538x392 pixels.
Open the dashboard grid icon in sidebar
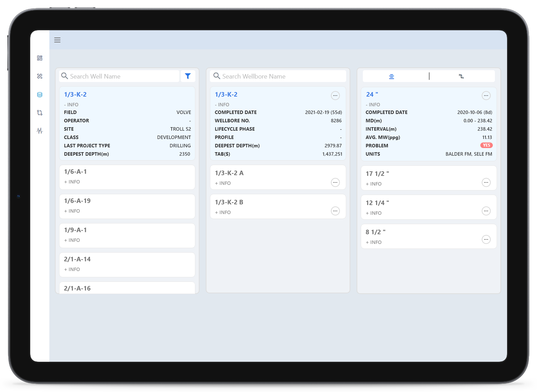tap(40, 58)
